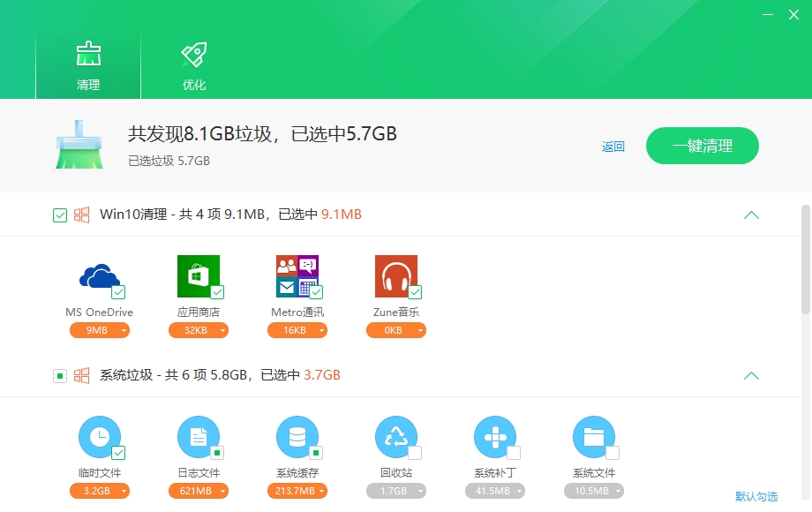Check the 系统文件 checkbox
Screen dimensions: 812x512
[x=613, y=453]
